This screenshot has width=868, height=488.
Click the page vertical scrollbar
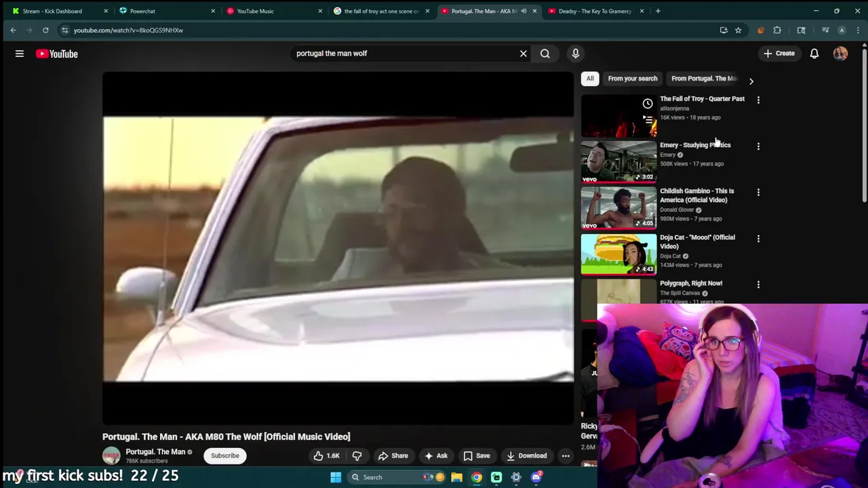pyautogui.click(x=865, y=125)
